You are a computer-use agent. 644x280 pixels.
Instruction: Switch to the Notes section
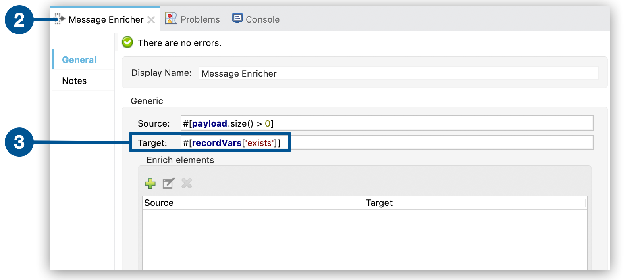tap(75, 81)
